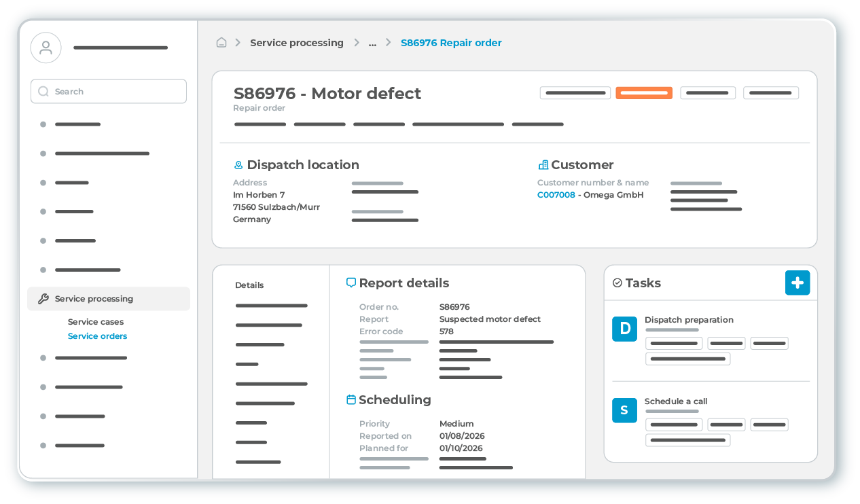The width and height of the screenshot is (860, 504).
Task: Open the Dispatch preparation task
Action: (x=689, y=320)
